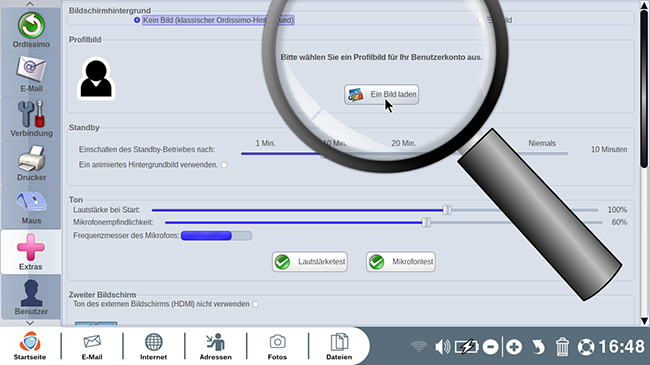Screen dimensions: 650x365
Task: Check the Wi-Fi status icon
Action: 419,346
